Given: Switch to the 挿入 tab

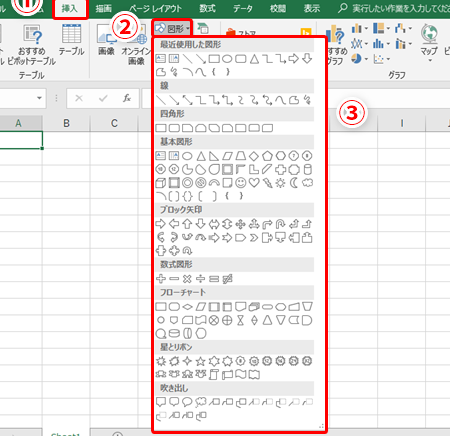Looking at the screenshot, I should pyautogui.click(x=70, y=8).
